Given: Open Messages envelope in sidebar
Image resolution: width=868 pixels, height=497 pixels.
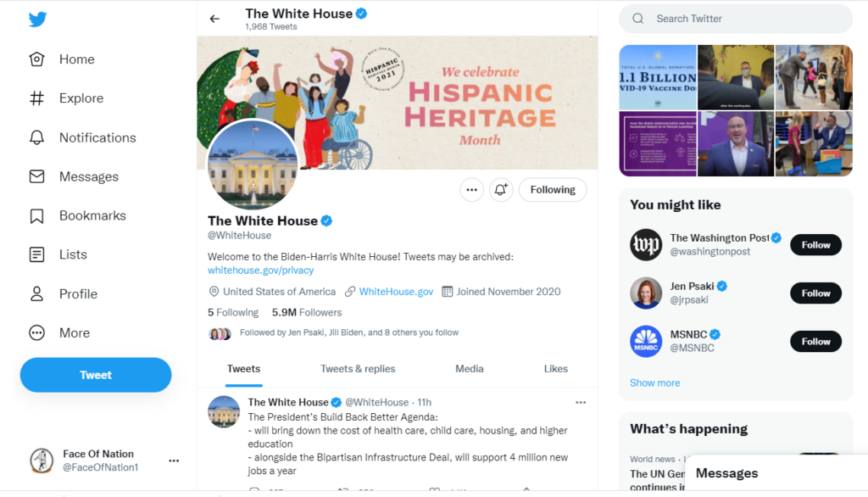Looking at the screenshot, I should tap(36, 176).
